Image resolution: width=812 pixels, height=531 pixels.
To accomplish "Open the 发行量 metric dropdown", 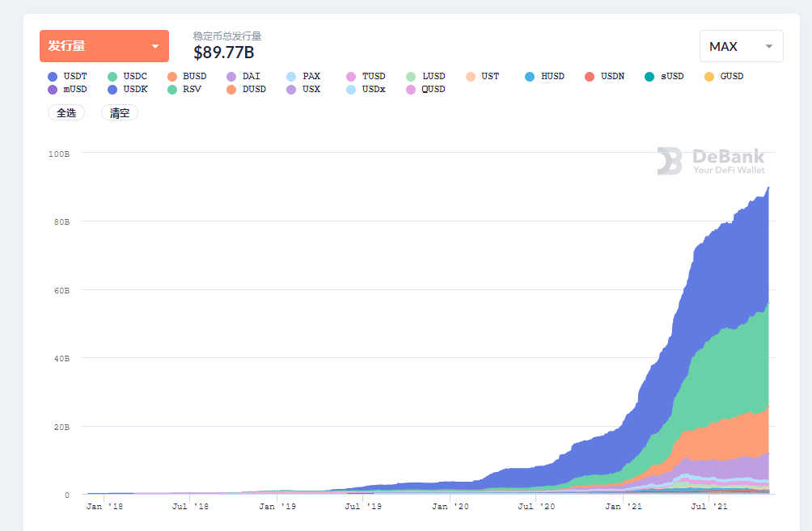I will click(x=104, y=46).
